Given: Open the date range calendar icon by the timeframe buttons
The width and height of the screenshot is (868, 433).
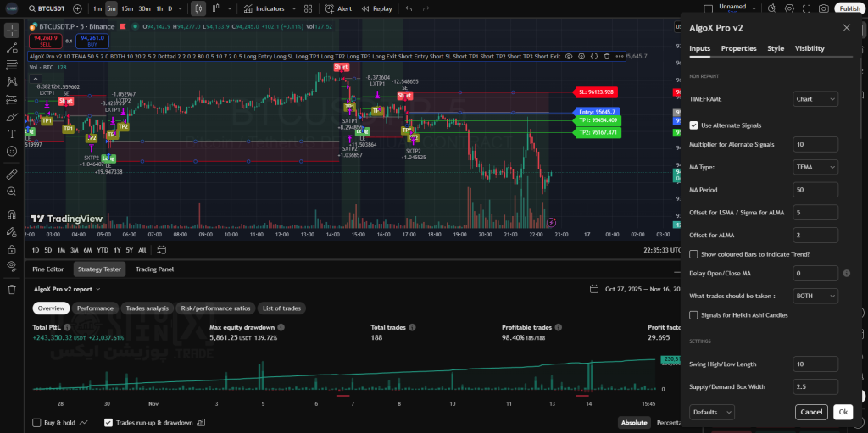Looking at the screenshot, I should (x=162, y=250).
